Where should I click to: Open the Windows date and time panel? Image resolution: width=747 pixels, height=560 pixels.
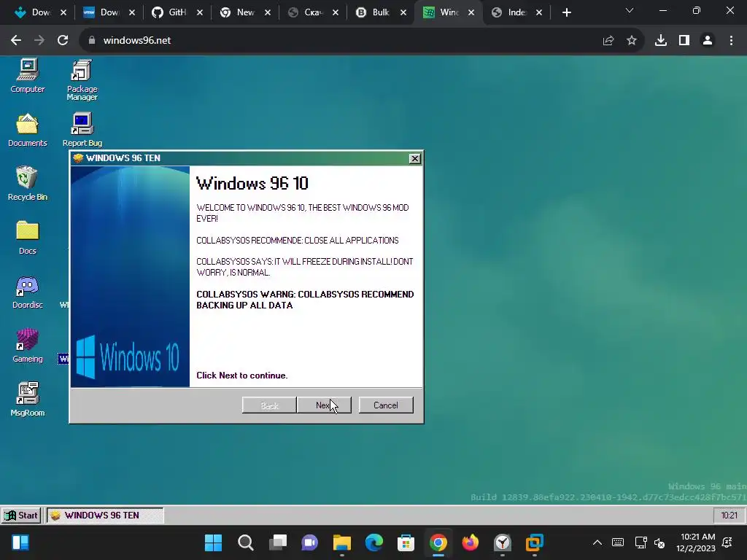696,542
